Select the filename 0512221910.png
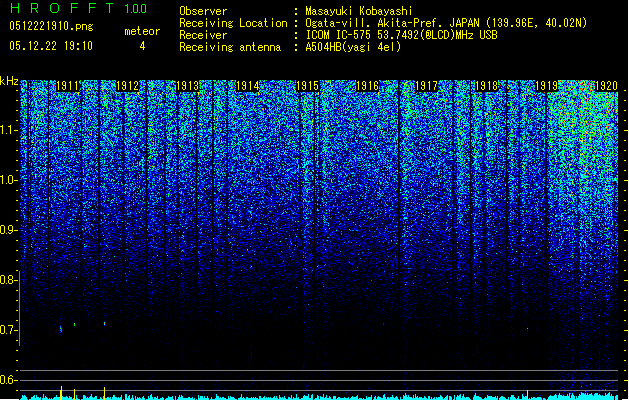This screenshot has height=400, width=629. tap(51, 26)
